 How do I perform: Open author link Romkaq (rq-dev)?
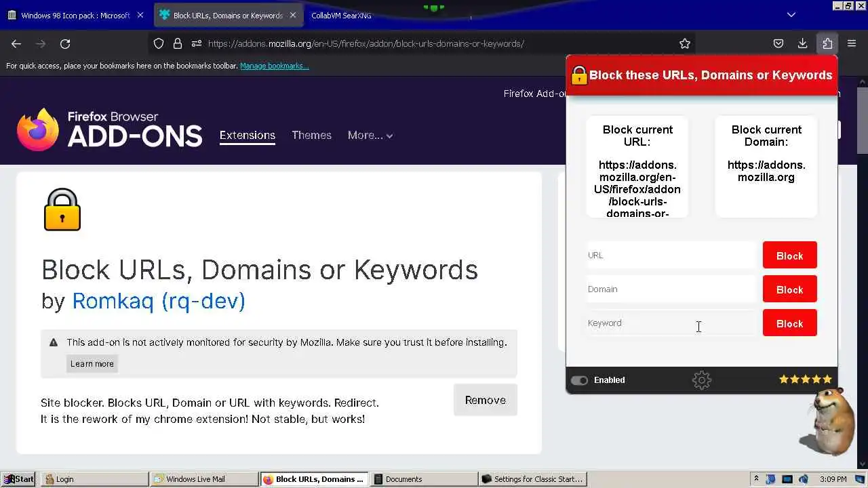[159, 300]
